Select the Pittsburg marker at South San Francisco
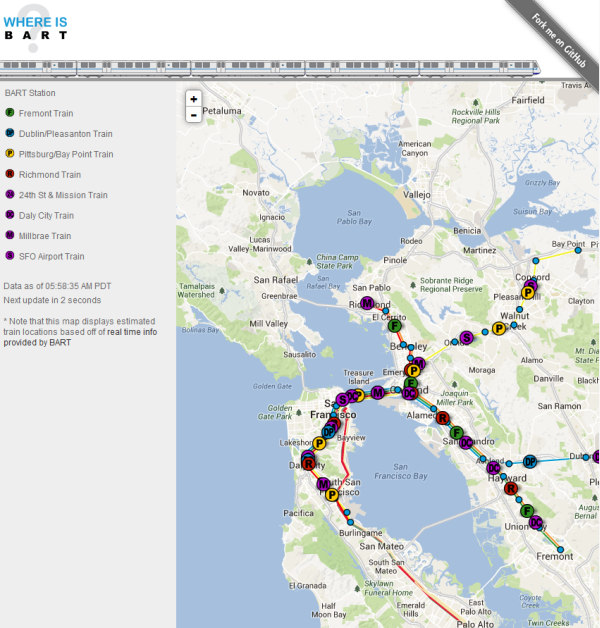The image size is (600, 628). coord(332,495)
